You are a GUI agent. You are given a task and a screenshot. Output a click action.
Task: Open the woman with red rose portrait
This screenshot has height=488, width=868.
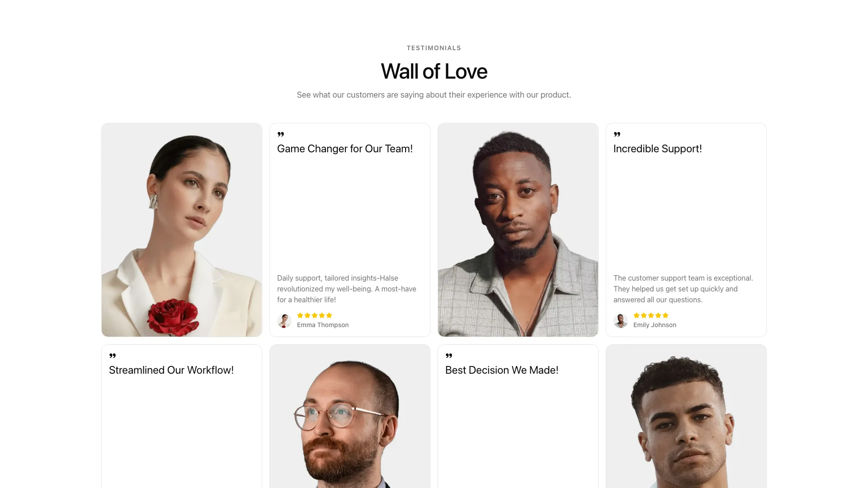pos(182,230)
